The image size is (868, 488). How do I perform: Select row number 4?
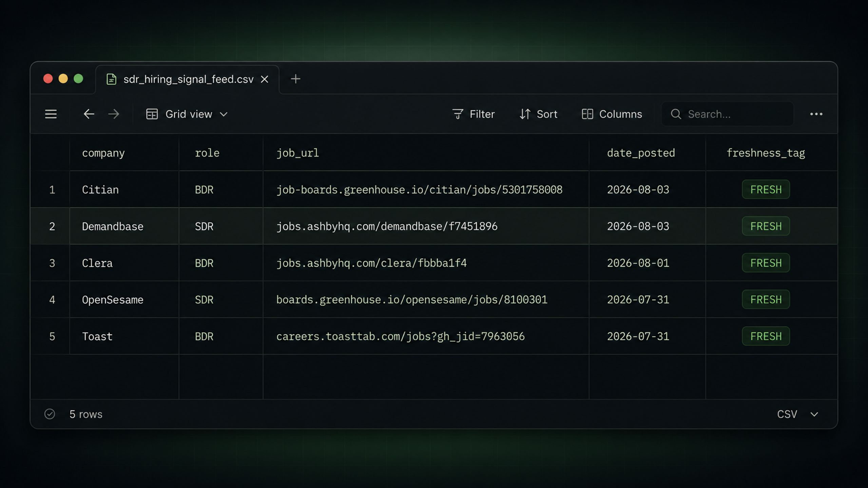52,300
